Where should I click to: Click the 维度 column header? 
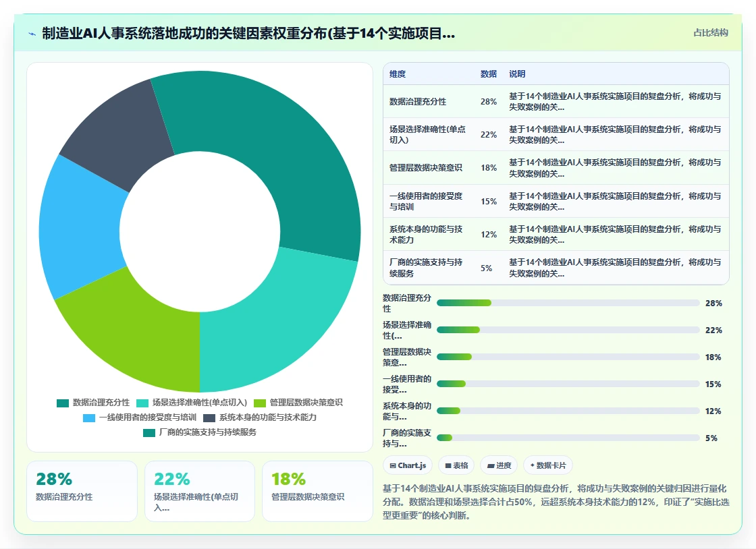398,74
